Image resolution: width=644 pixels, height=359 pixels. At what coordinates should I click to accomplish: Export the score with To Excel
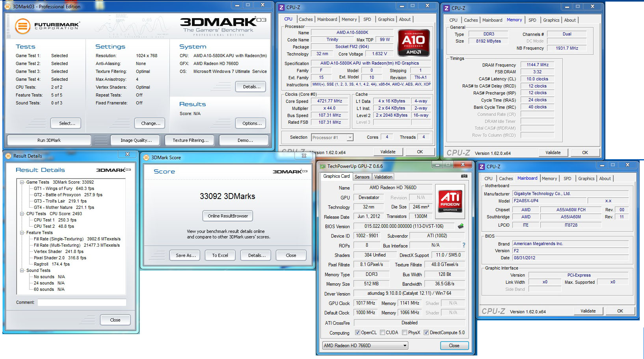pos(220,255)
